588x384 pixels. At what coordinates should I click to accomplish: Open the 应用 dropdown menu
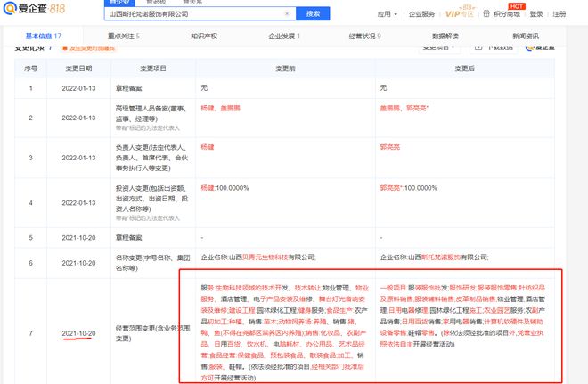(x=387, y=14)
